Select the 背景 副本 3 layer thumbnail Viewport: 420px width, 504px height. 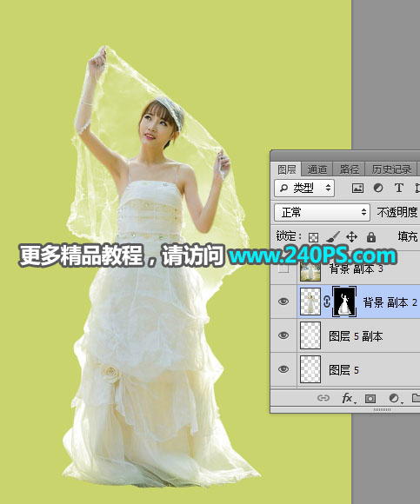point(310,271)
